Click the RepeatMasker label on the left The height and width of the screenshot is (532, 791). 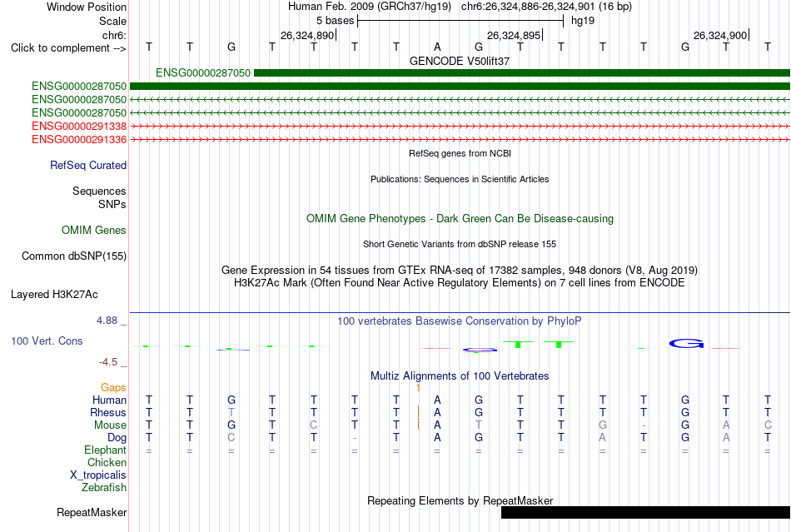92,512
